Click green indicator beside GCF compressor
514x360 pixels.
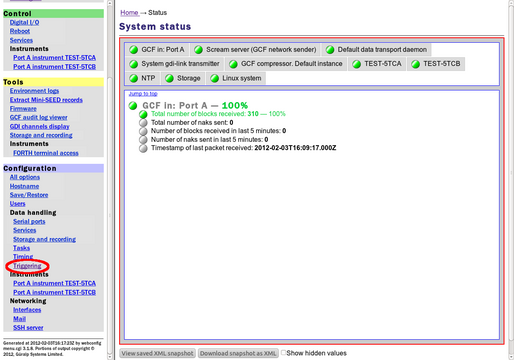(x=233, y=64)
